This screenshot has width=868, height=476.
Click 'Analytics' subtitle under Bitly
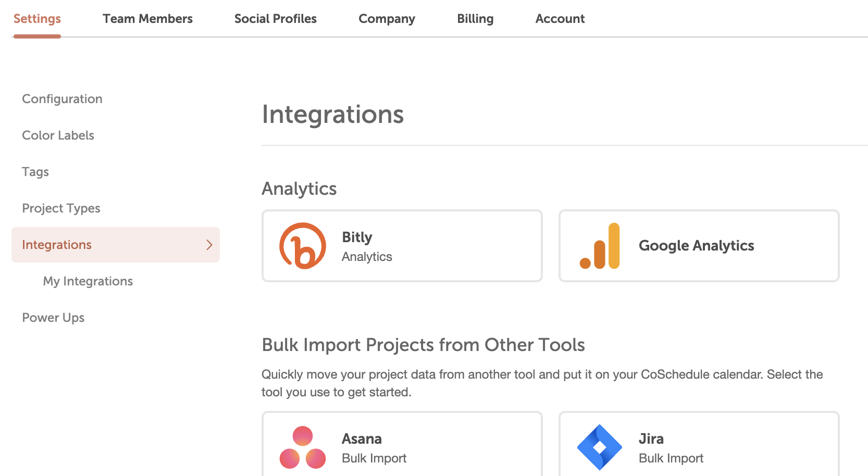click(367, 257)
